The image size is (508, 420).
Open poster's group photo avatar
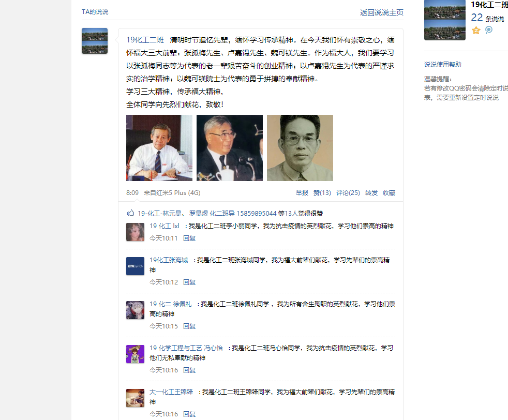[95, 41]
